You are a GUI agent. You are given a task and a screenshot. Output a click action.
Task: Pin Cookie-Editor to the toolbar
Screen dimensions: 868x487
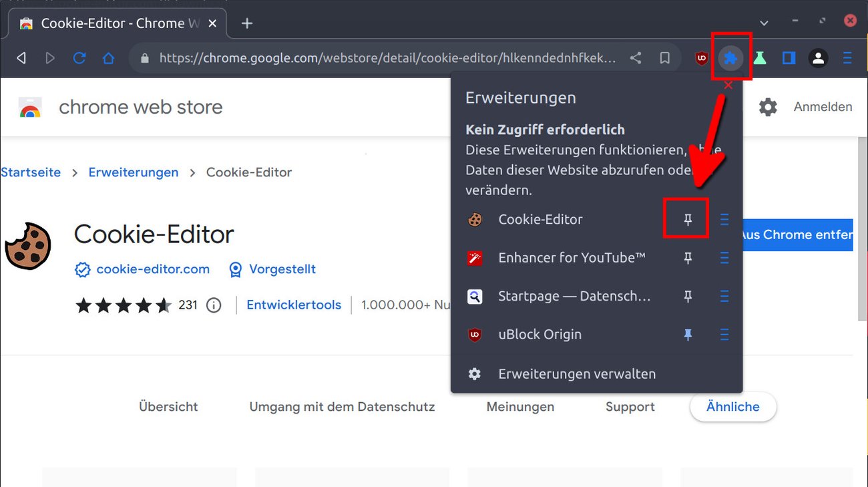686,218
